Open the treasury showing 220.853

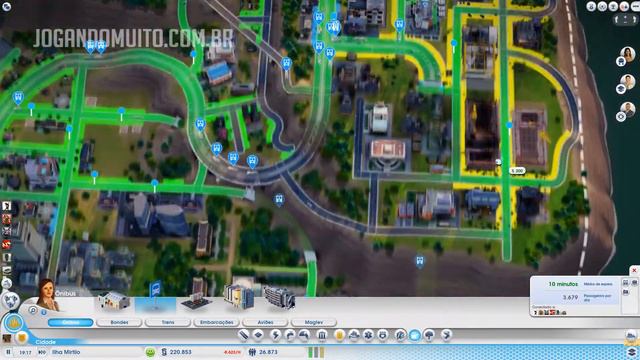coord(176,352)
